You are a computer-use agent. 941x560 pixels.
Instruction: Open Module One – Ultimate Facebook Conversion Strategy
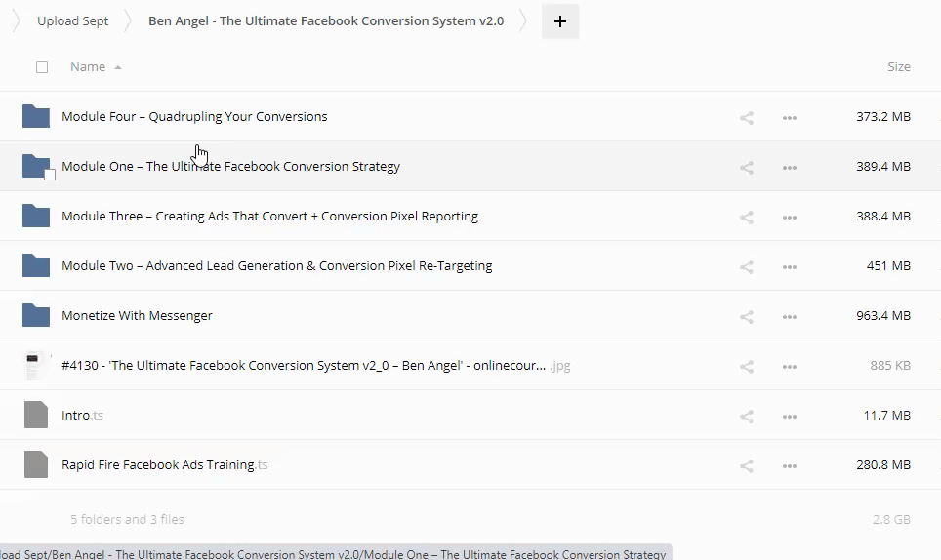[231, 166]
